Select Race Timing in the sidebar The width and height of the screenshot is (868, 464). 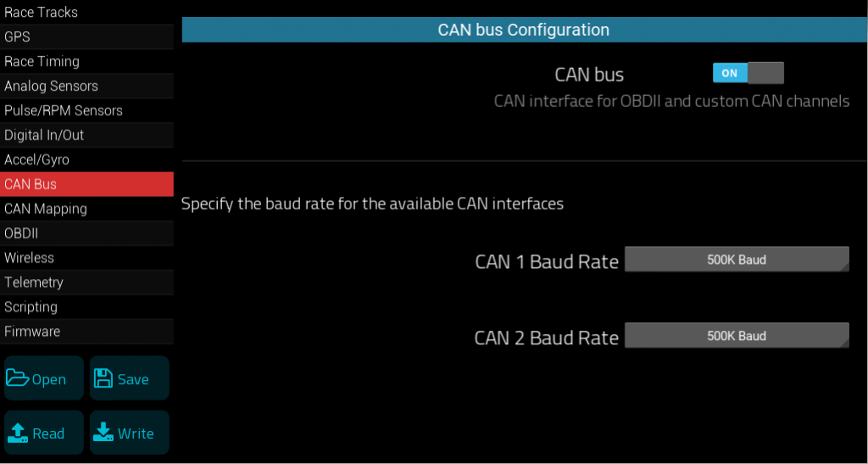pos(42,61)
